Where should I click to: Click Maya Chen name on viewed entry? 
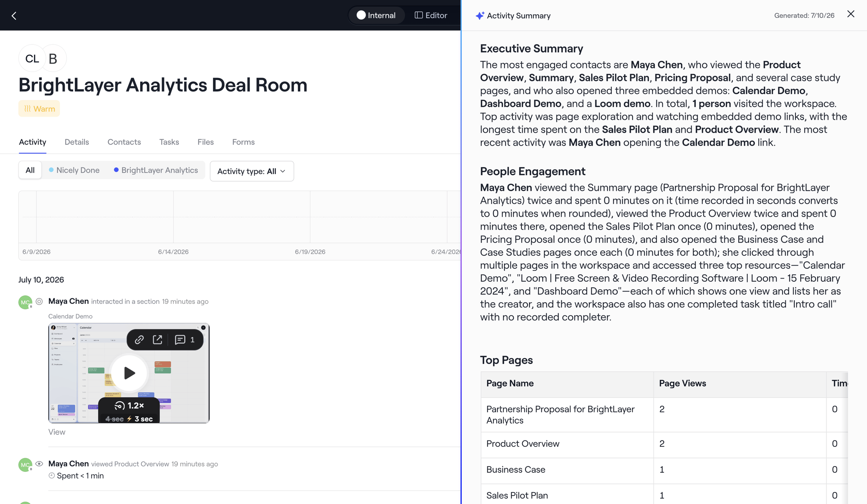click(x=68, y=464)
